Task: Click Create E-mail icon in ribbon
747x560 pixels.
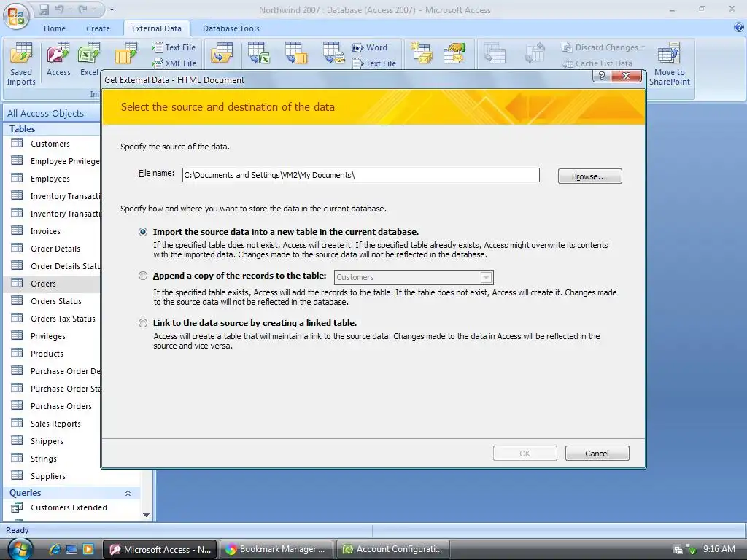Action: point(422,52)
